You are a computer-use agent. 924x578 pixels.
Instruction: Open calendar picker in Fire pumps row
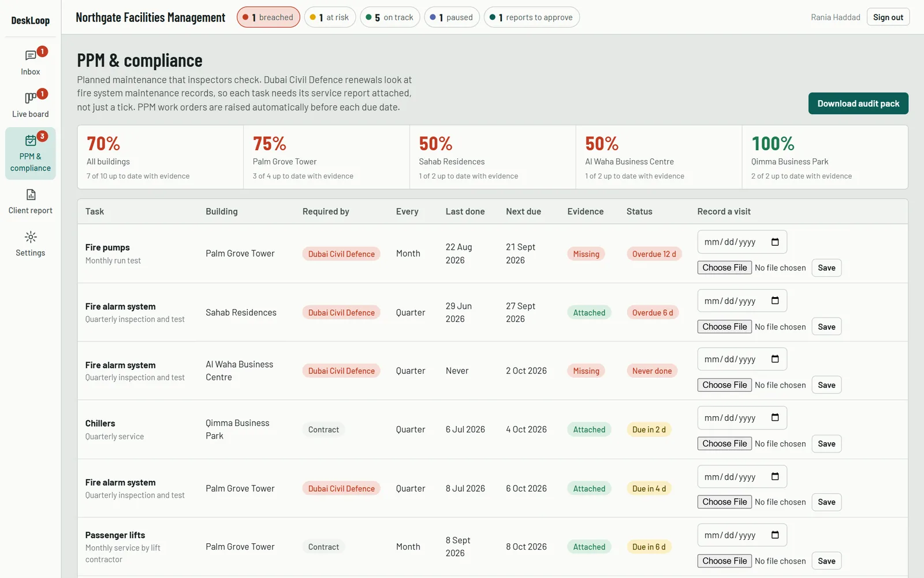(x=775, y=242)
